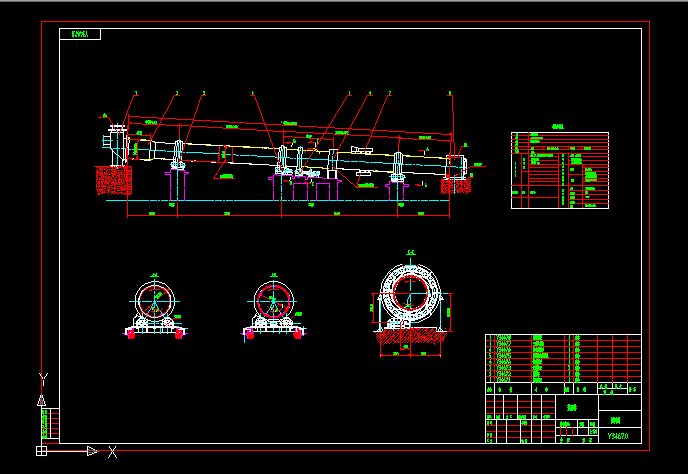The height and width of the screenshot is (474, 688).
Task: Click the UCS origin square icon
Action: pyautogui.click(x=41, y=451)
